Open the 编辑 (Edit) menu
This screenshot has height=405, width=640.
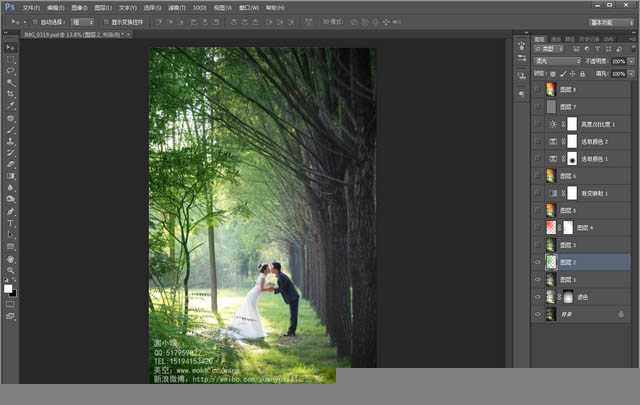(56, 8)
